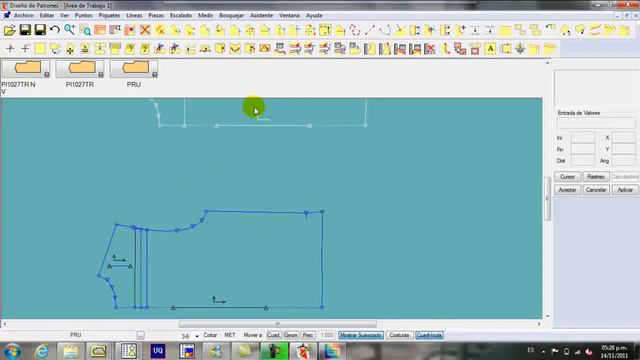Click the UQ taskbar application icon
Image resolution: width=640 pixels, height=360 pixels.
click(158, 351)
